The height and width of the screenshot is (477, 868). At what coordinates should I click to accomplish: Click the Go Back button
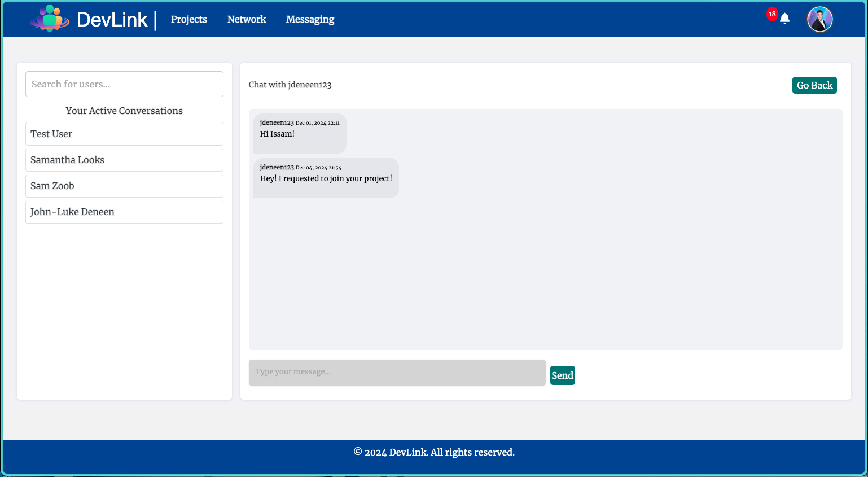[x=814, y=85]
